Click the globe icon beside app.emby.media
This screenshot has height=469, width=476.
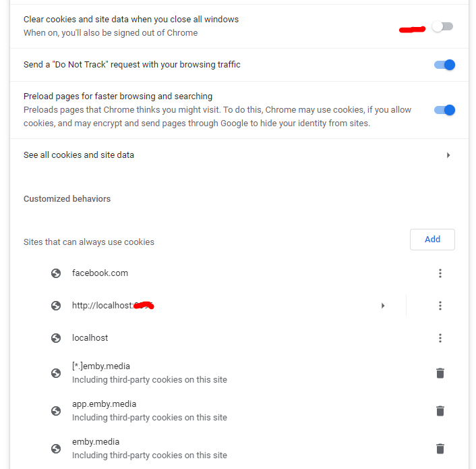click(x=56, y=411)
